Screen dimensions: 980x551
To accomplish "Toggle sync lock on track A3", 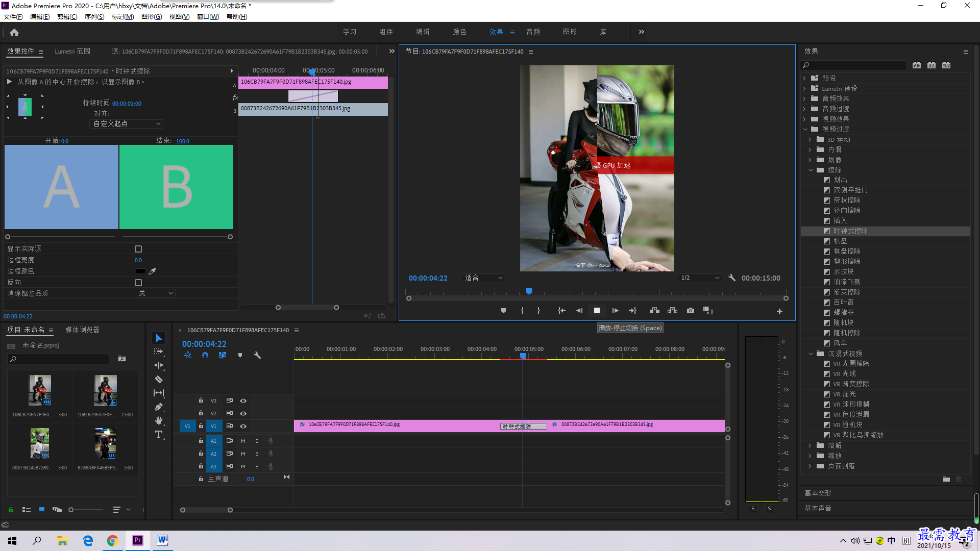I will coord(230,466).
